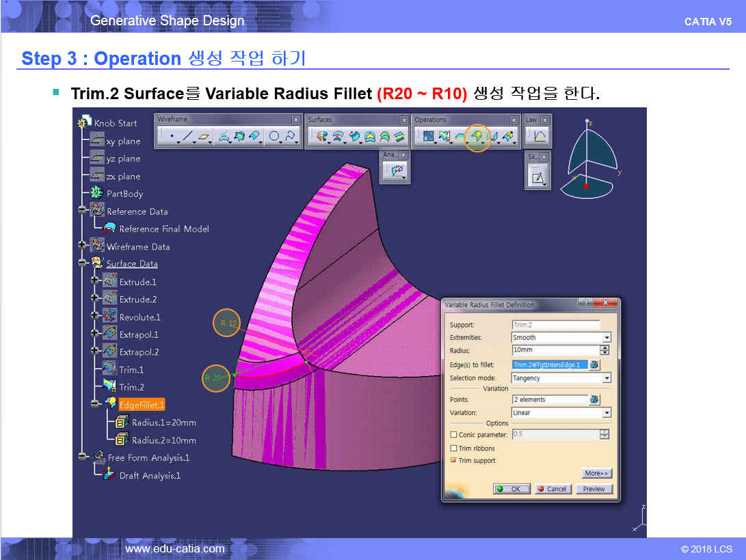Select the Line tool in Wireframe toolbar
This screenshot has width=746, height=560.
point(188,137)
